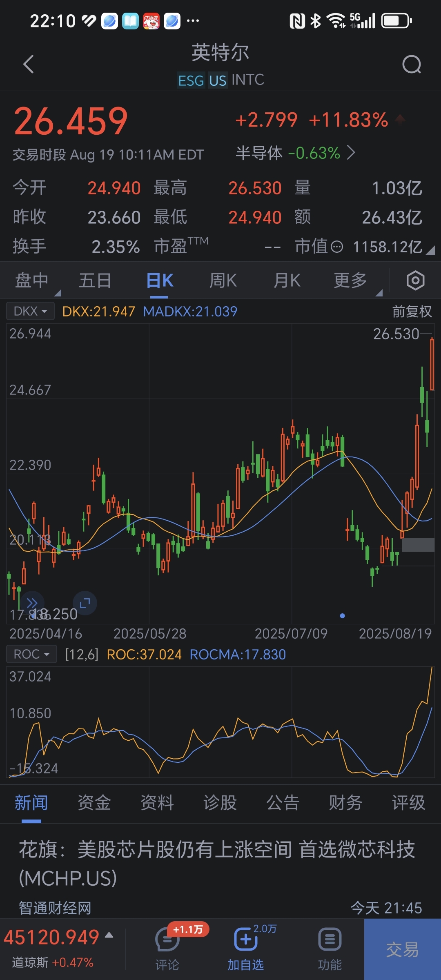Open the search magnifier icon

(x=412, y=65)
